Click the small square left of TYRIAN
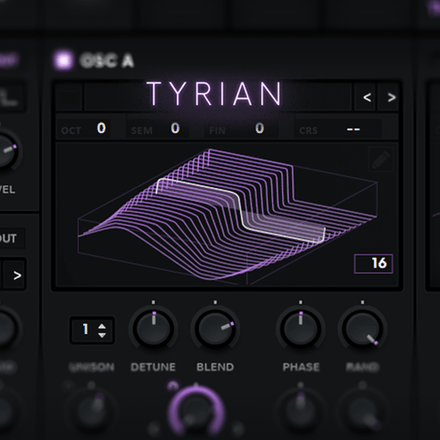Screen dimensions: 440x440 (69, 97)
